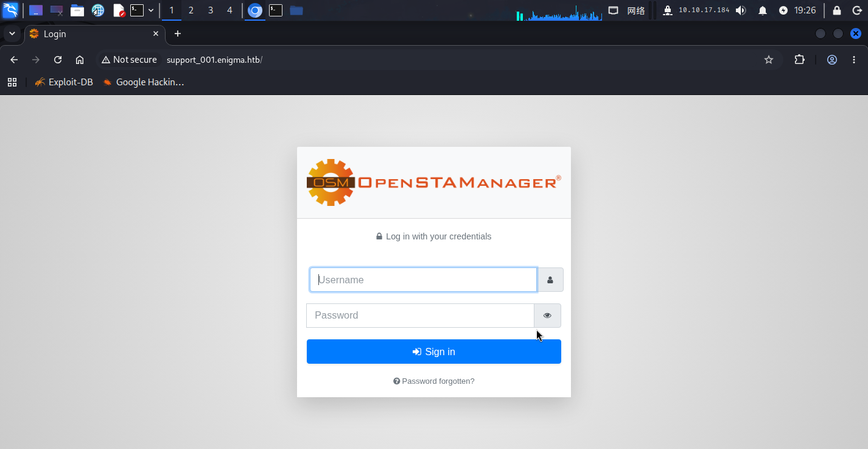
Task: Click the log out icon in panel
Action: pyautogui.click(x=856, y=10)
